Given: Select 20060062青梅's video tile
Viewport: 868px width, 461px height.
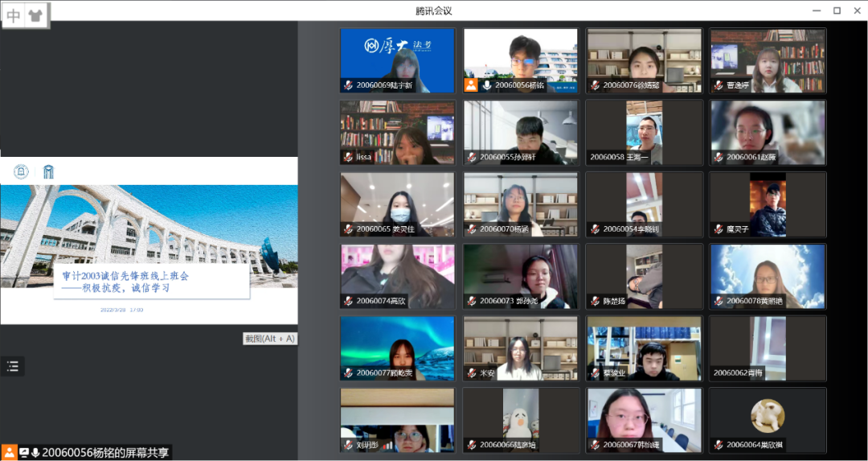Looking at the screenshot, I should tap(768, 348).
